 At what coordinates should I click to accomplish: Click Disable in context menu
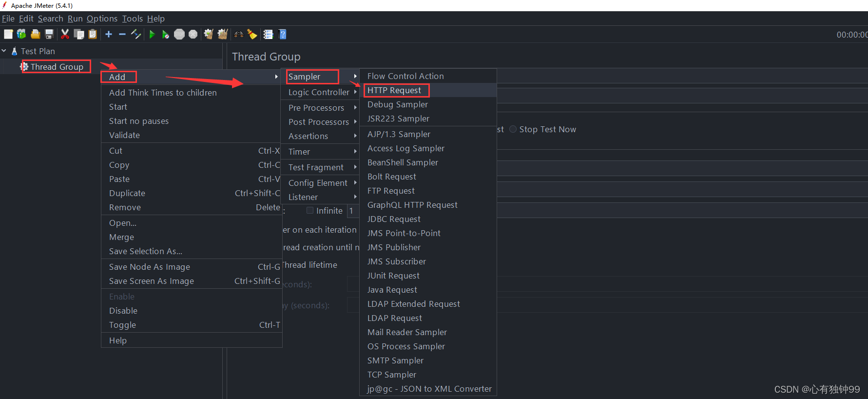click(192, 311)
